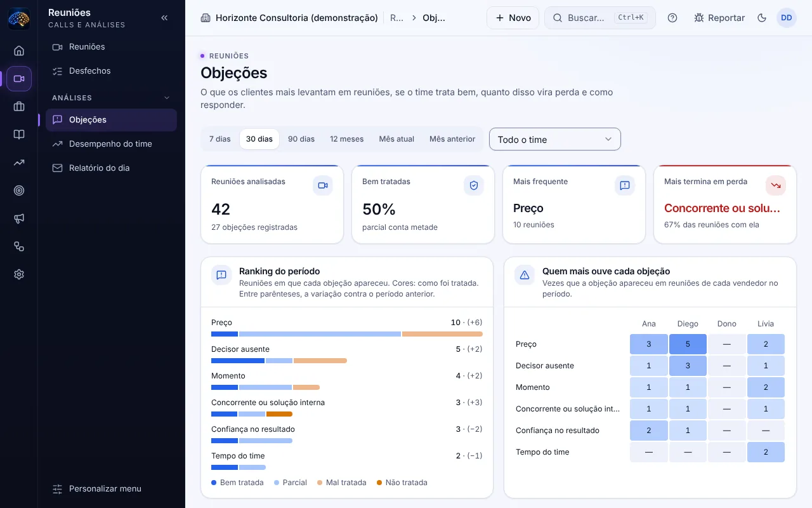This screenshot has height=508, width=812.
Task: Toggle dark mode with the moon icon
Action: pyautogui.click(x=762, y=18)
